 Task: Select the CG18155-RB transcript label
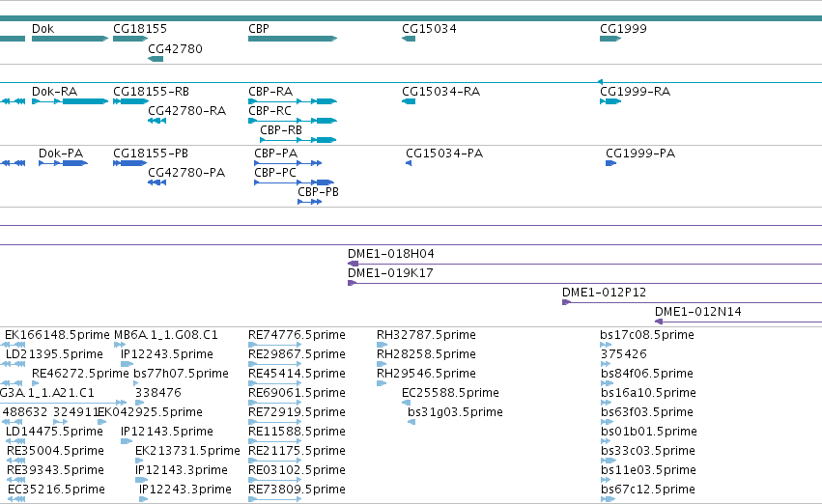click(151, 92)
